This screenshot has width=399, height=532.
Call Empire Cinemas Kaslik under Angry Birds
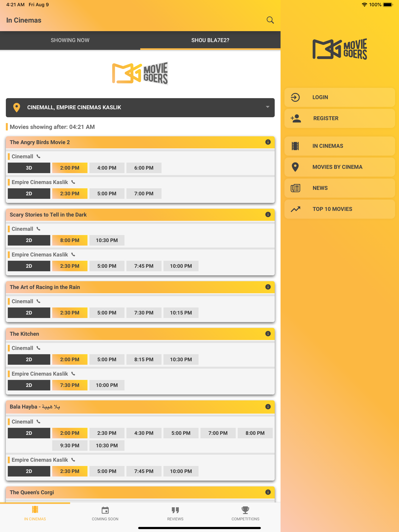[73, 182]
